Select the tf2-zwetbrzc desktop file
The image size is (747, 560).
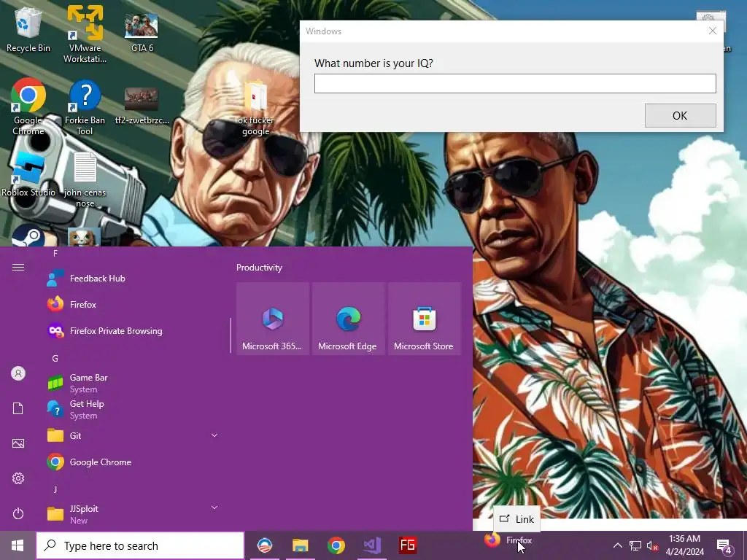click(x=142, y=106)
